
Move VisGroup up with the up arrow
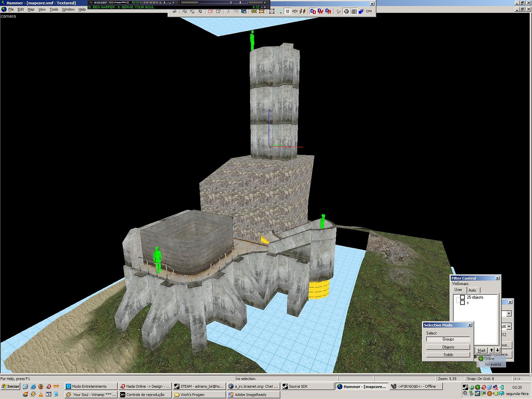(492, 350)
